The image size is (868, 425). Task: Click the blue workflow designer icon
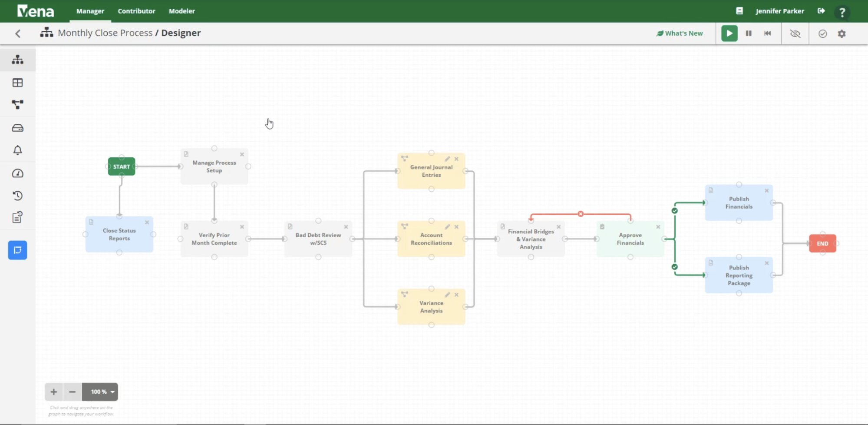coord(17,250)
